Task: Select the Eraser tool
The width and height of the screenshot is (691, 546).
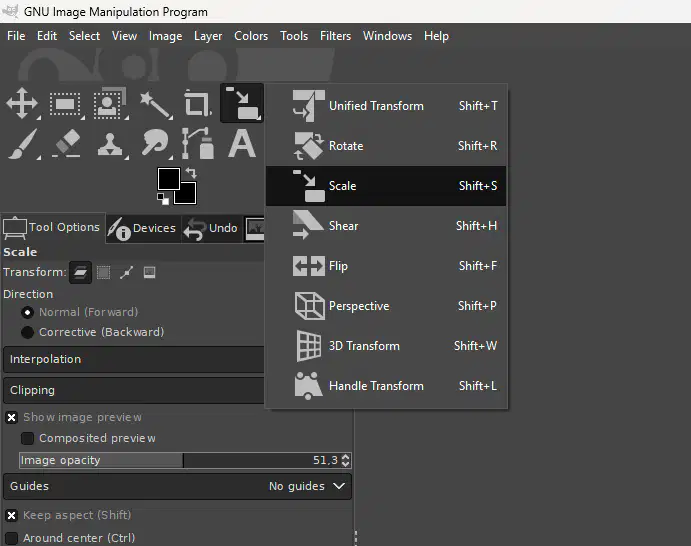Action: coord(67,144)
